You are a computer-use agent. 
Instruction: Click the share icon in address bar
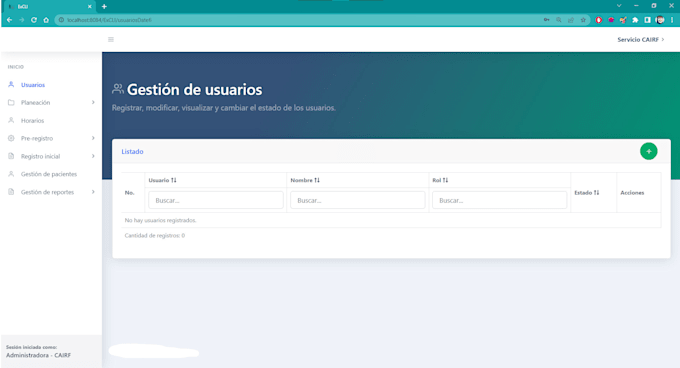pyautogui.click(x=571, y=20)
